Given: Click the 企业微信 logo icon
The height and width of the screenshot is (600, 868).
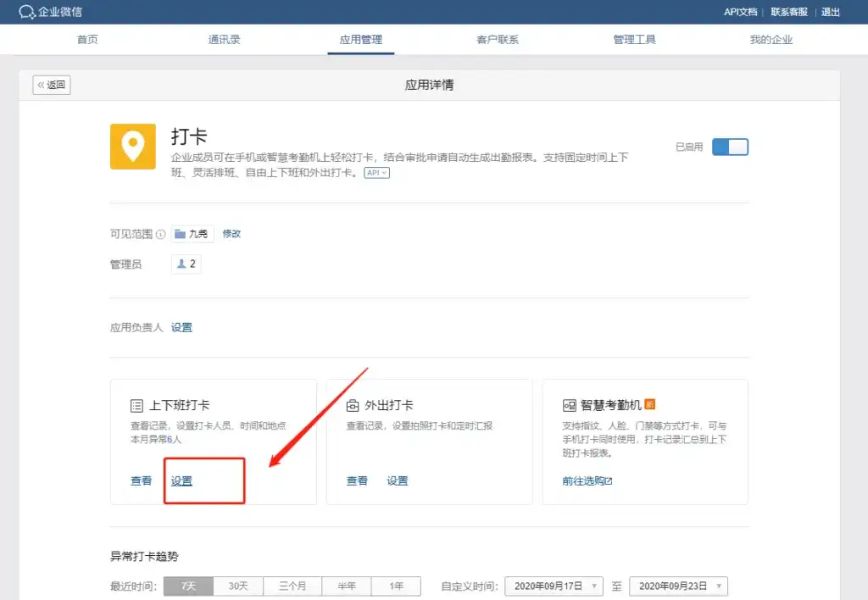Looking at the screenshot, I should click(27, 12).
